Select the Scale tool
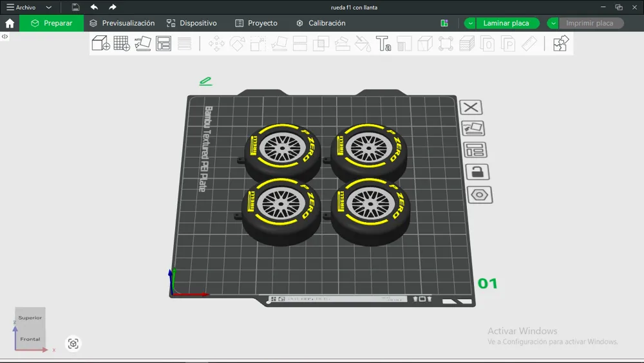The height and width of the screenshot is (363, 644). pyautogui.click(x=258, y=44)
